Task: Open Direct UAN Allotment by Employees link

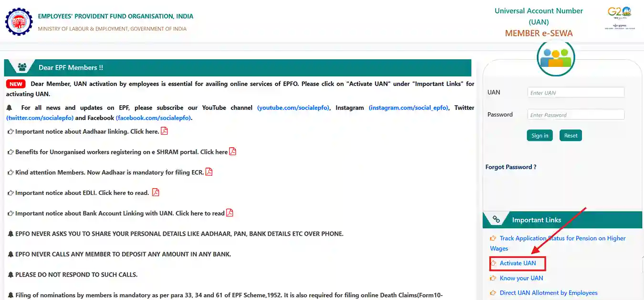Action: tap(549, 293)
